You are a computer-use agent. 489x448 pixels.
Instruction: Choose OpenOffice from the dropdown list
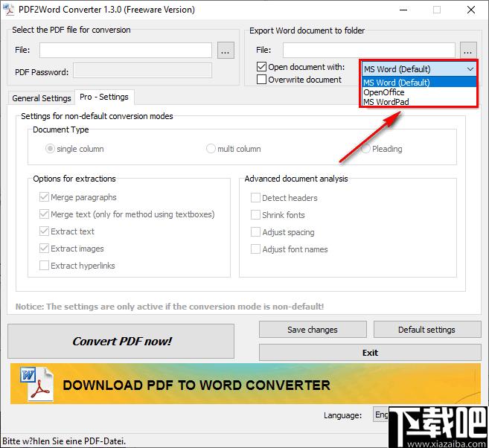(x=419, y=92)
